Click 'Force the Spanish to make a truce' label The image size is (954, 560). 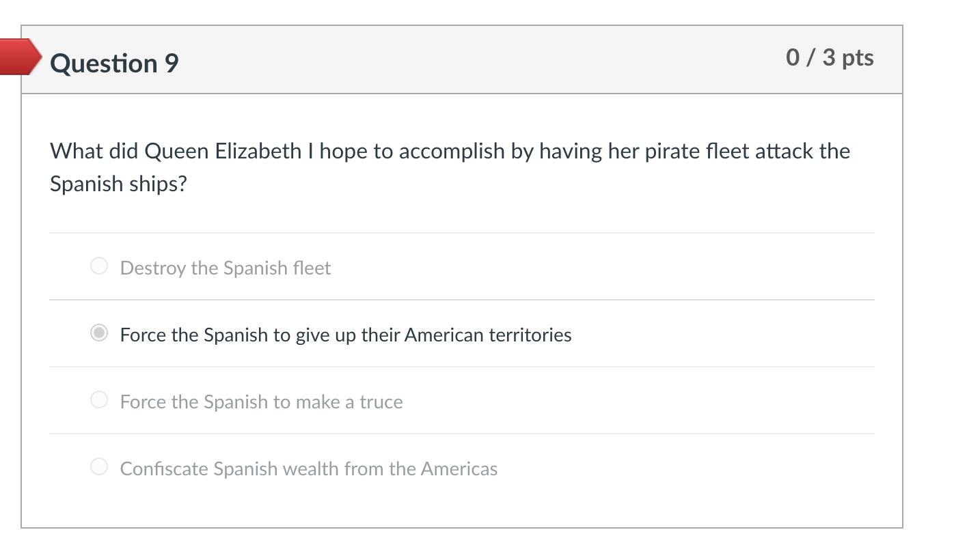click(261, 402)
